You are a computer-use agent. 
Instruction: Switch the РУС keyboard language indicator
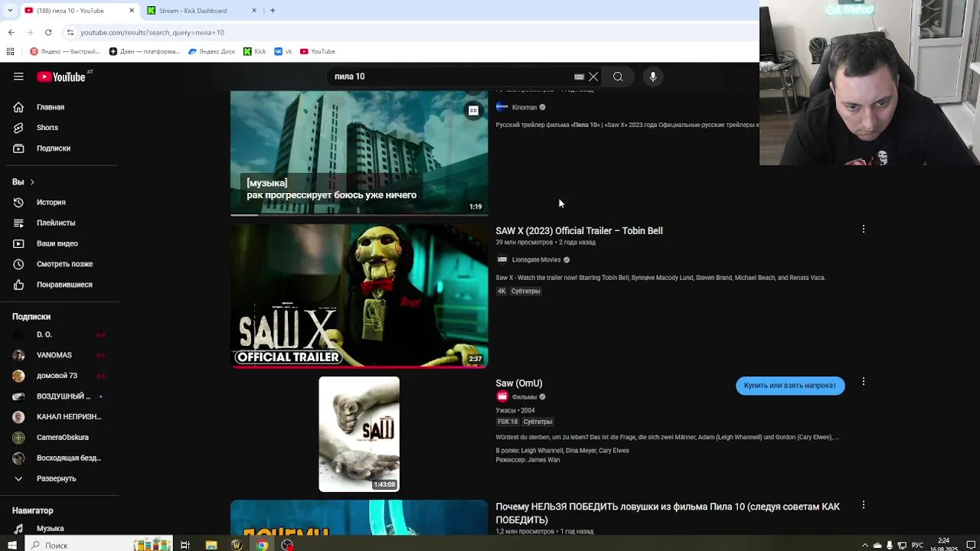(x=917, y=545)
